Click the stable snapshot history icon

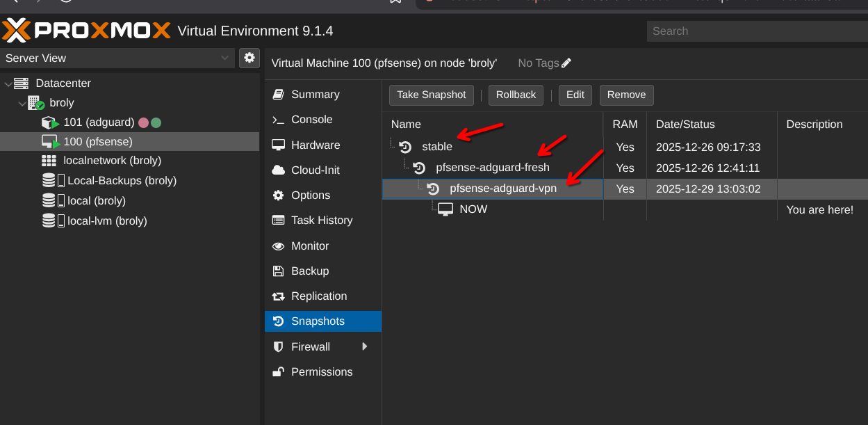pos(406,147)
